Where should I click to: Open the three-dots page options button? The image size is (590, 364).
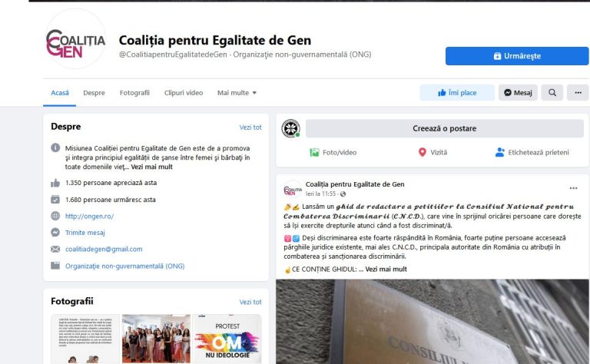(578, 92)
